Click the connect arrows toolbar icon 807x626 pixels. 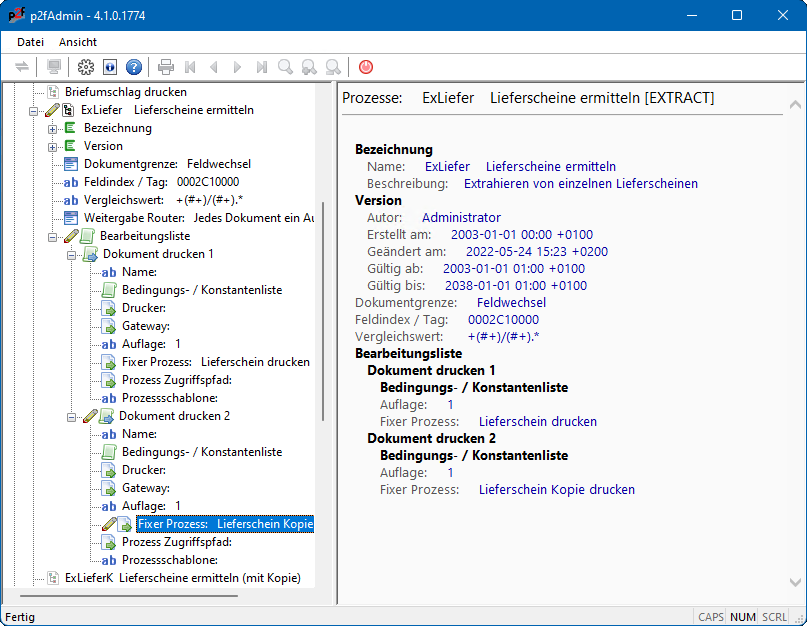pyautogui.click(x=22, y=67)
